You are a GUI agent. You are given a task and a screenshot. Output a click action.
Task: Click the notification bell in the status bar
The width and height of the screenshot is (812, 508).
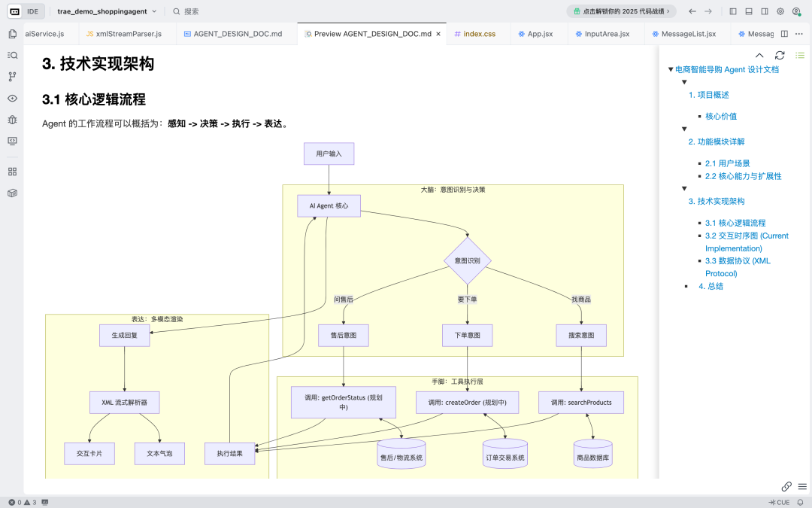coord(801,501)
